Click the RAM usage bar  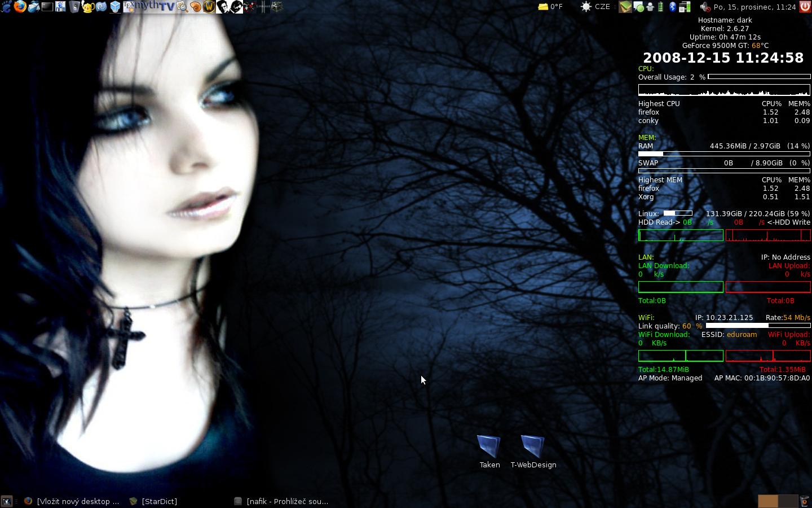click(724, 154)
